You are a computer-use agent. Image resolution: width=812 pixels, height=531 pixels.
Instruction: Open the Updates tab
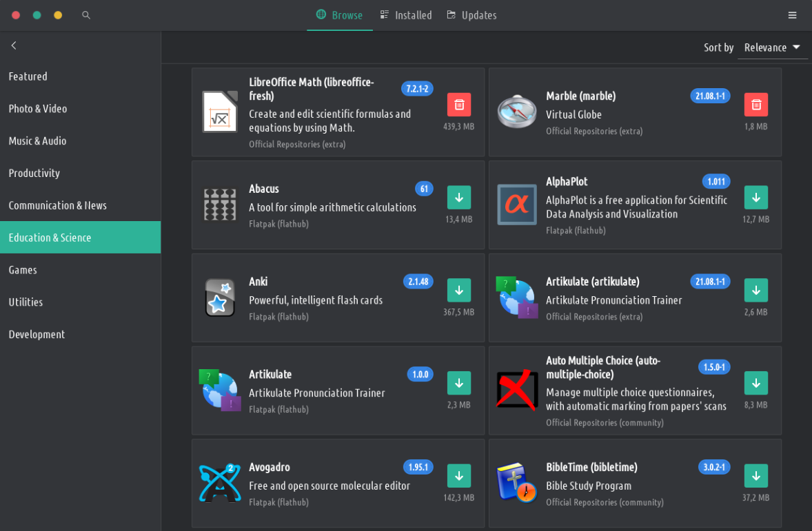471,15
